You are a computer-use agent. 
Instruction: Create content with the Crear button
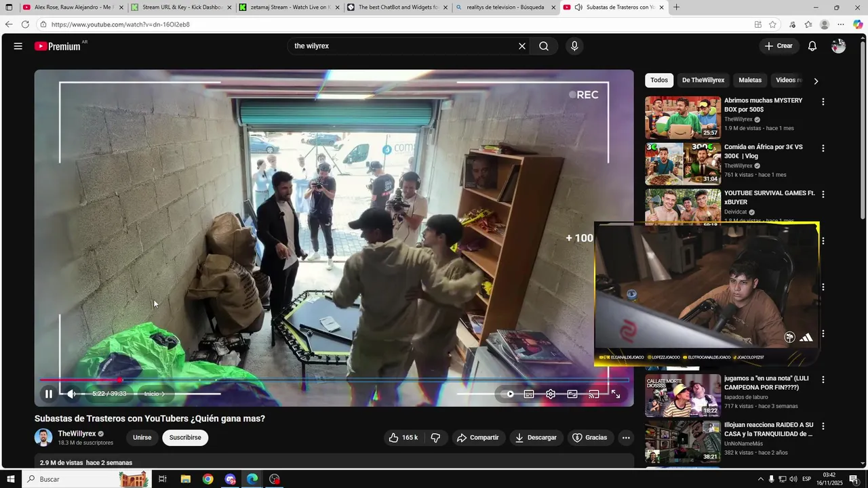[x=778, y=46]
